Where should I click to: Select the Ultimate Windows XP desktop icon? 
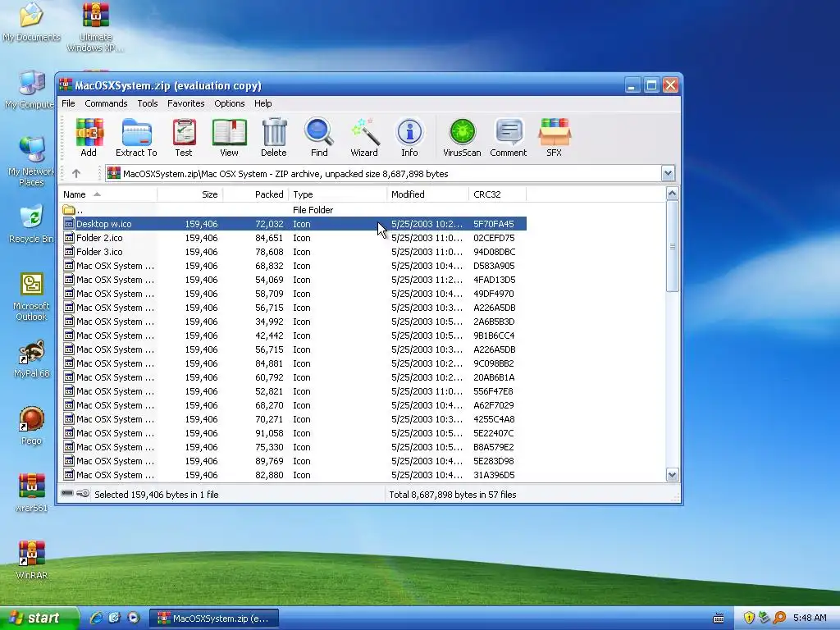pos(95,27)
